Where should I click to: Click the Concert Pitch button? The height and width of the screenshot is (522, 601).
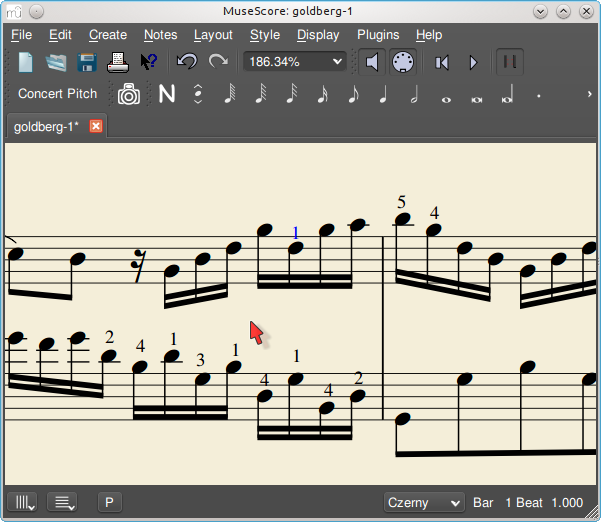[x=58, y=94]
